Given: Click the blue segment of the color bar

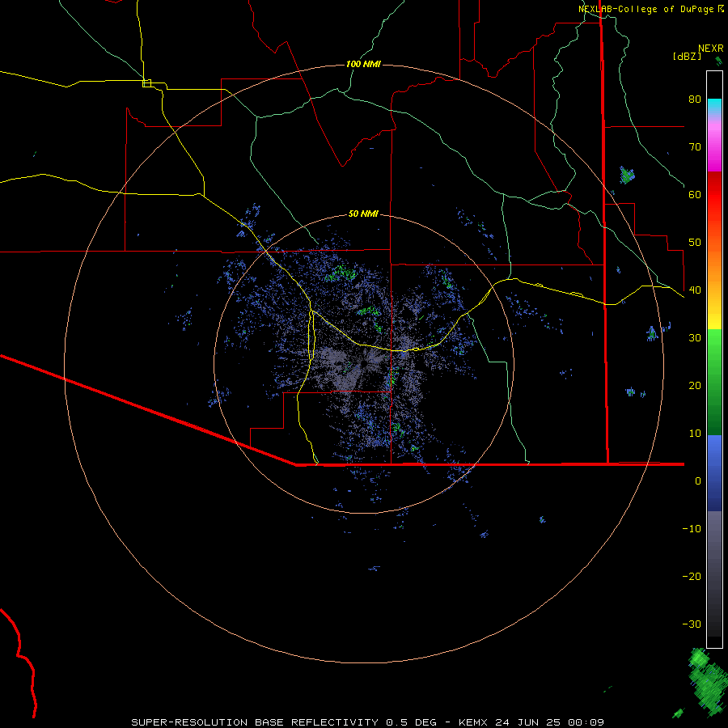Looking at the screenshot, I should click(714, 473).
